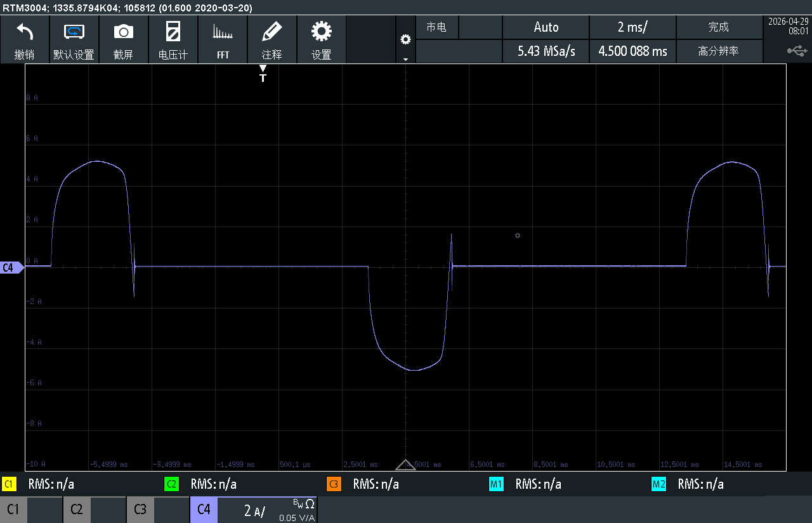Select the active C4 channel tab

(204, 510)
